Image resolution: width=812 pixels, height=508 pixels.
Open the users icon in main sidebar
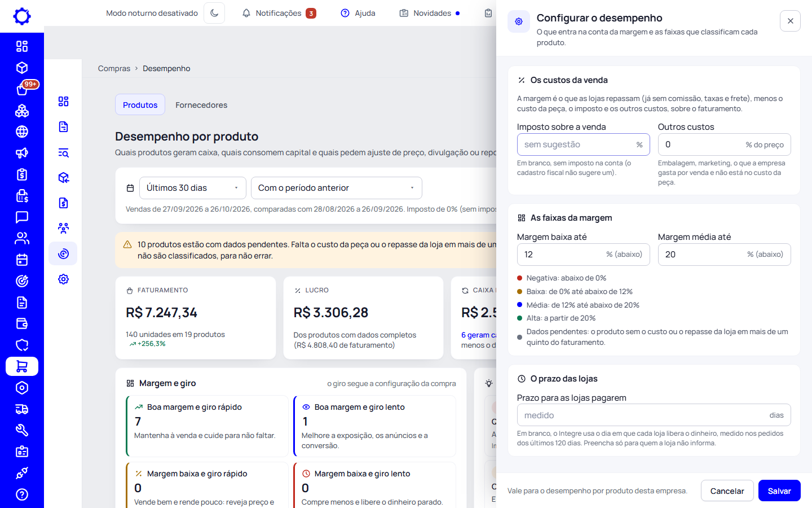[22, 238]
